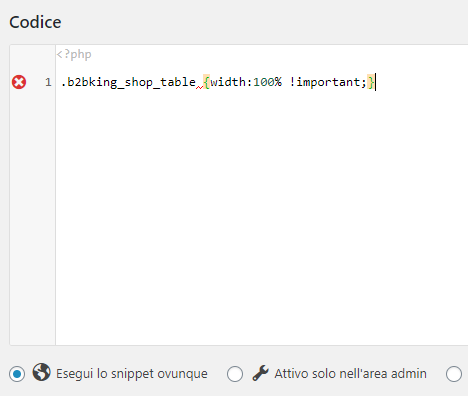Click the opening curly brace in code

point(207,82)
